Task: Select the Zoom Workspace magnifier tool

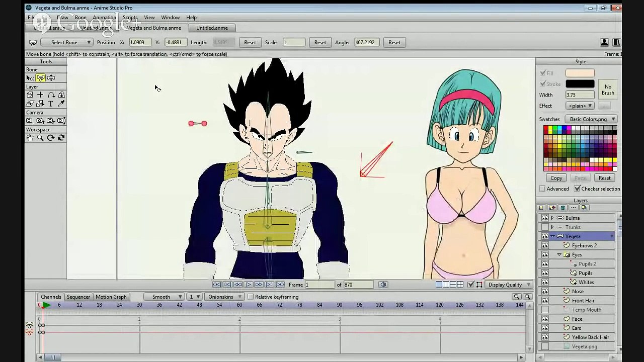Action: [40, 138]
